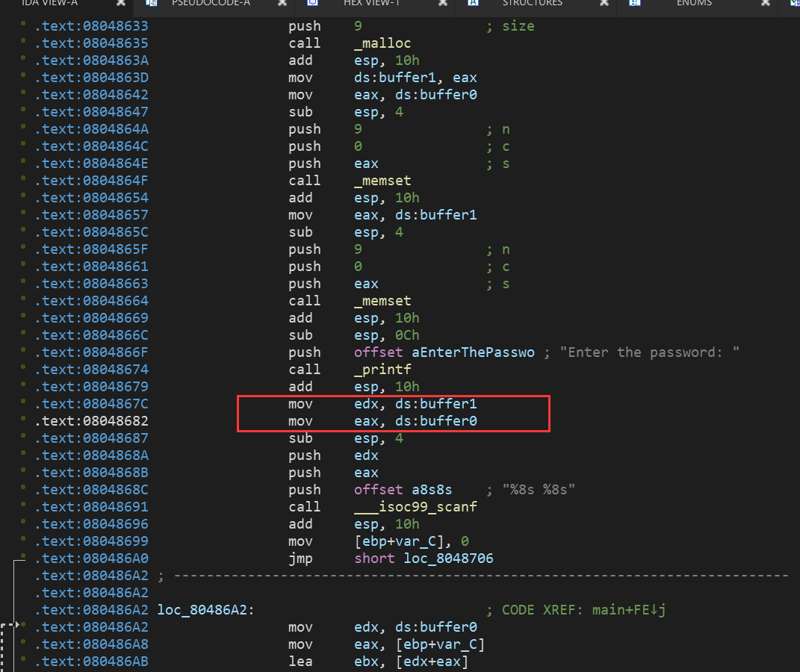The width and height of the screenshot is (800, 672).
Task: Close the Pseudocode-A tab
Action: click(282, 2)
